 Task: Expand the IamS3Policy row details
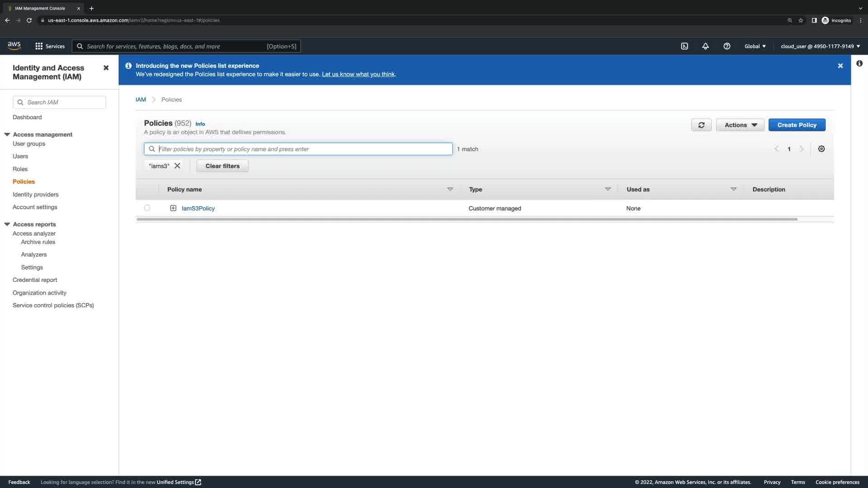(173, 208)
